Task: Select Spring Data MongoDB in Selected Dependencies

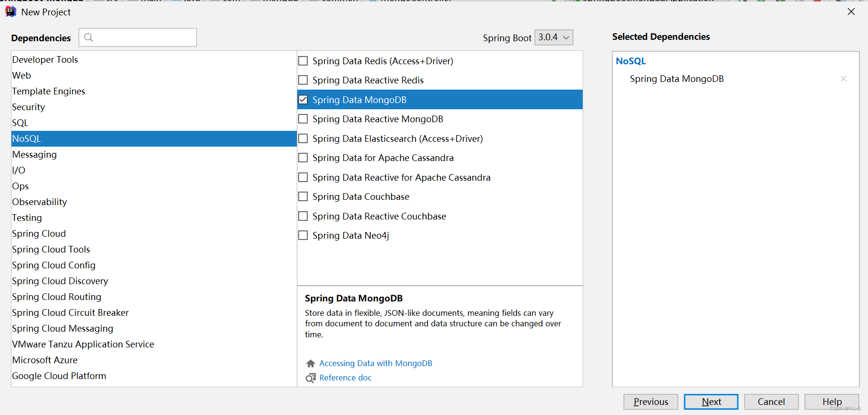Action: (x=676, y=79)
